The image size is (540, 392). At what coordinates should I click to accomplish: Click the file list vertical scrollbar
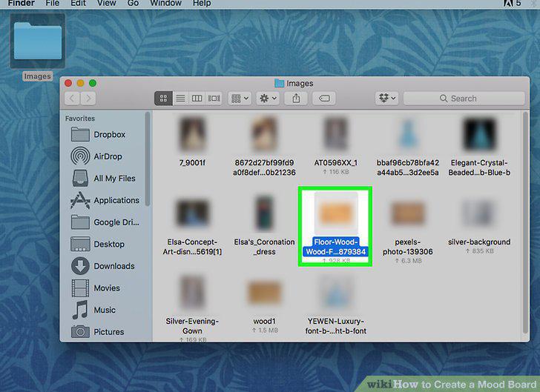tap(525, 222)
